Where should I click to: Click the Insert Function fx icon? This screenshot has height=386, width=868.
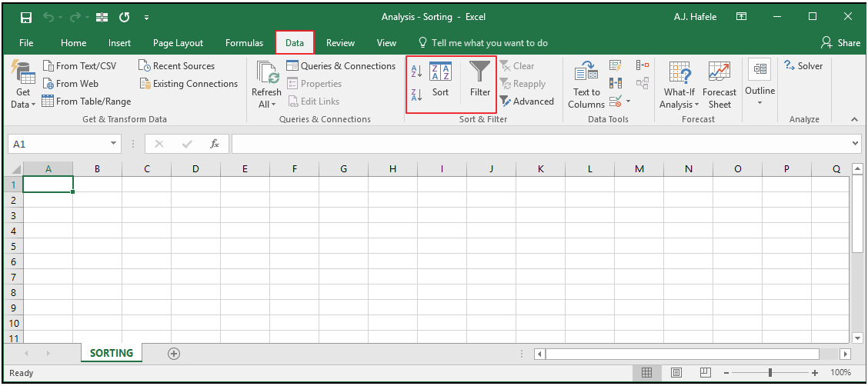tap(215, 144)
